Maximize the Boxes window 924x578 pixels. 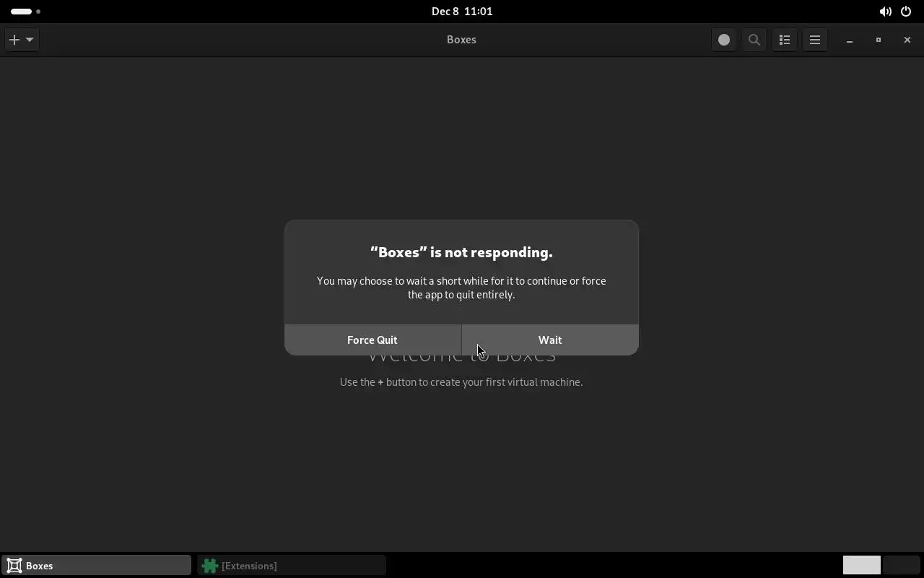[x=879, y=40]
